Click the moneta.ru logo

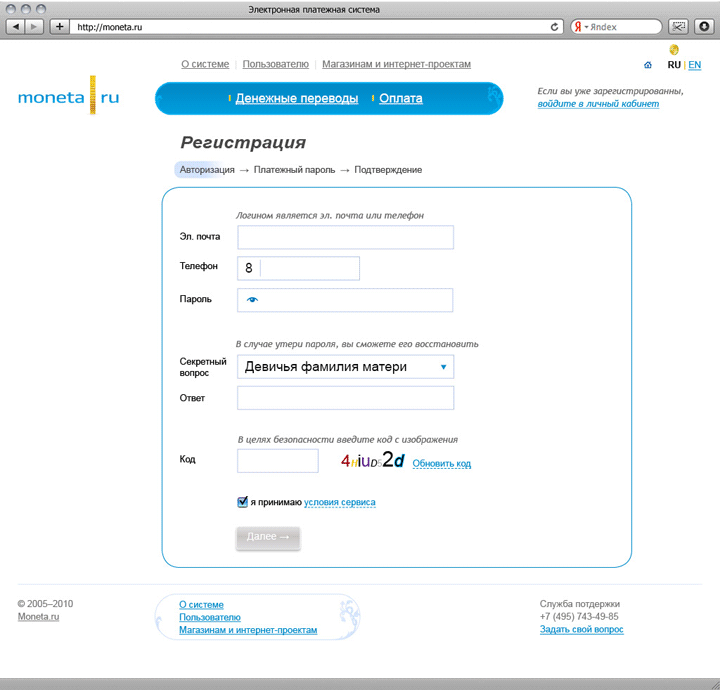click(x=68, y=96)
